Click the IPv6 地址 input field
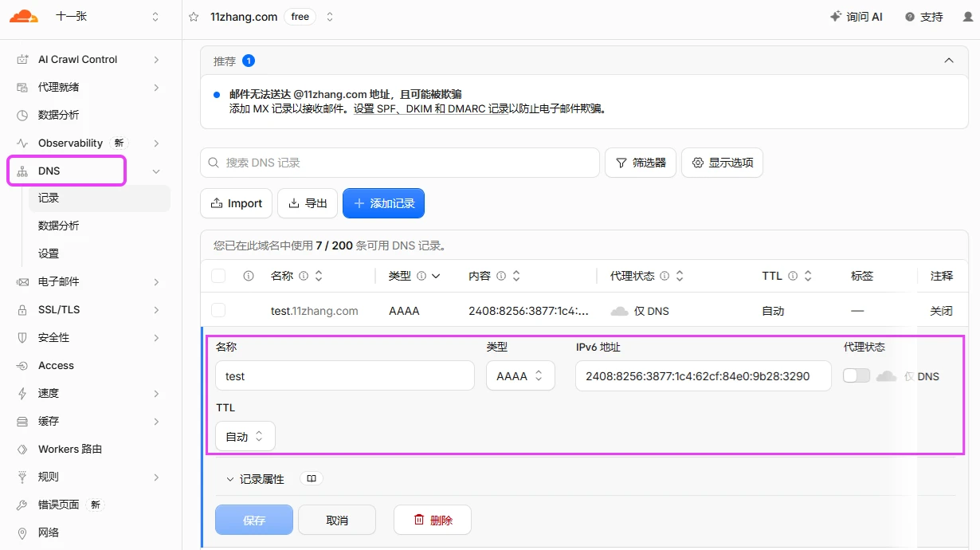Image resolution: width=980 pixels, height=550 pixels. click(x=704, y=375)
